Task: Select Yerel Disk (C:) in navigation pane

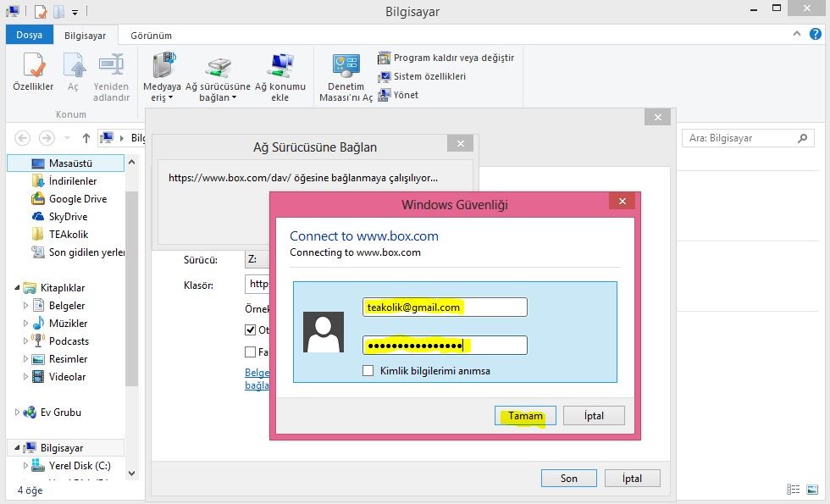Action: point(71,466)
